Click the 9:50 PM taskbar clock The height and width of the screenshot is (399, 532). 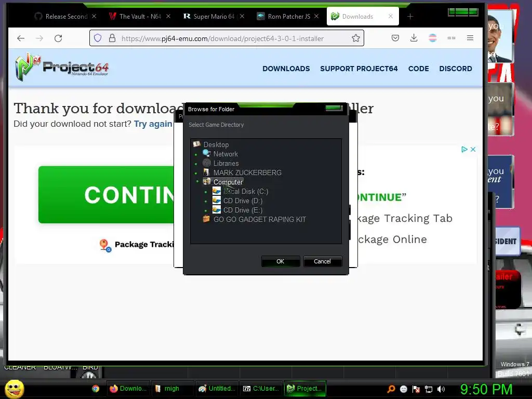tap(486, 389)
